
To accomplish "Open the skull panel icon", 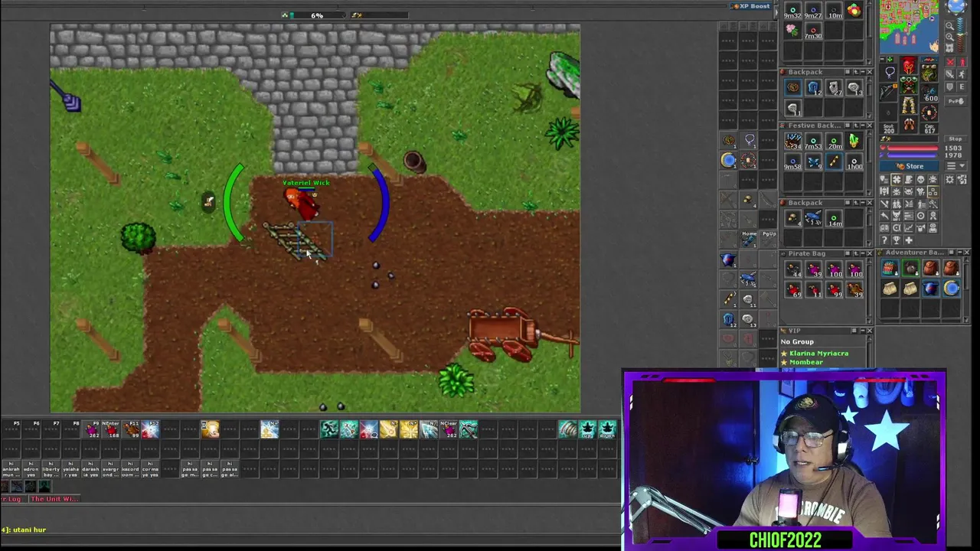I will tap(920, 180).
